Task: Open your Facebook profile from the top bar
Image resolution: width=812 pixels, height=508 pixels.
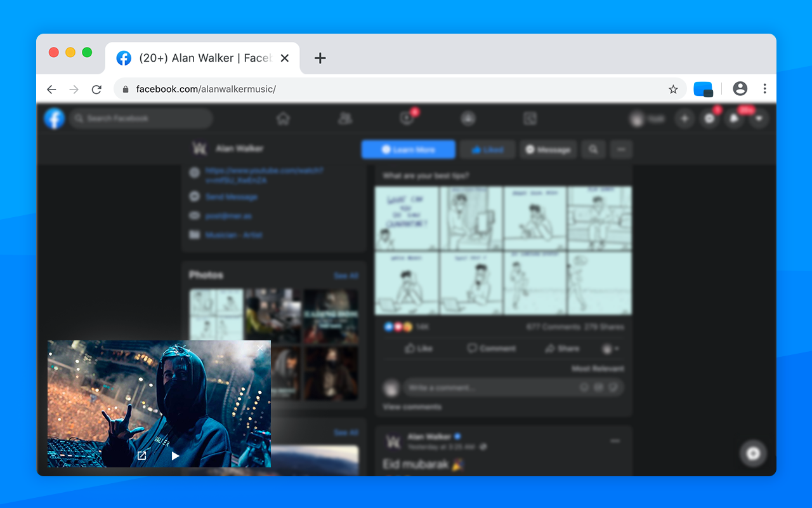Action: pos(647,118)
